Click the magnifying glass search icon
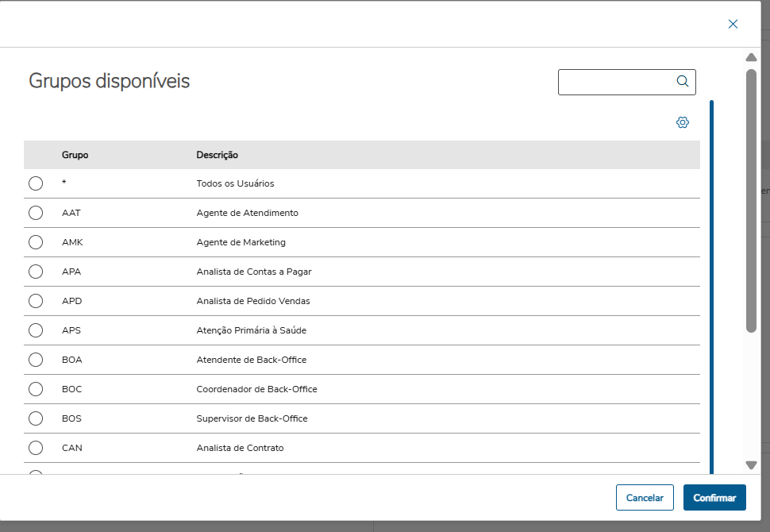This screenshot has height=532, width=770. coord(682,81)
